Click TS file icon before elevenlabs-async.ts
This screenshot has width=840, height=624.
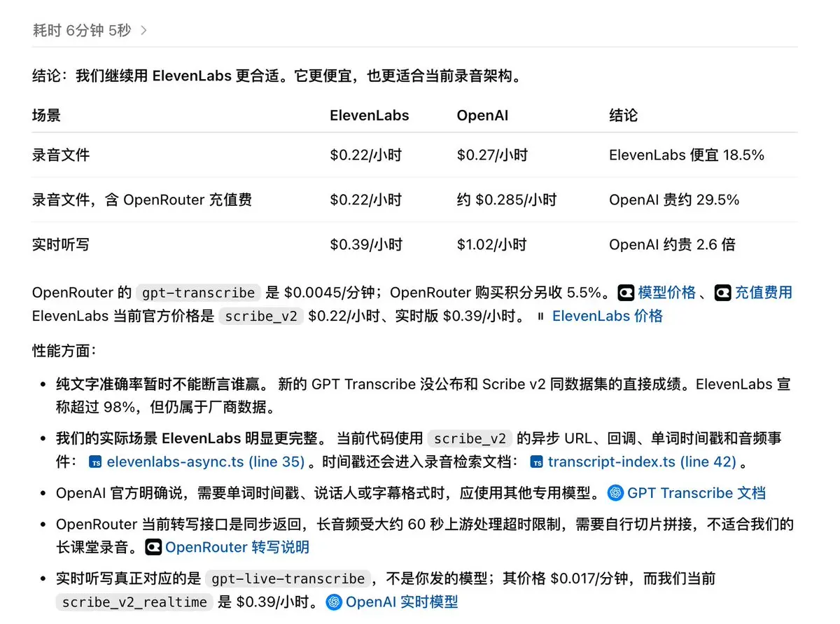click(96, 462)
